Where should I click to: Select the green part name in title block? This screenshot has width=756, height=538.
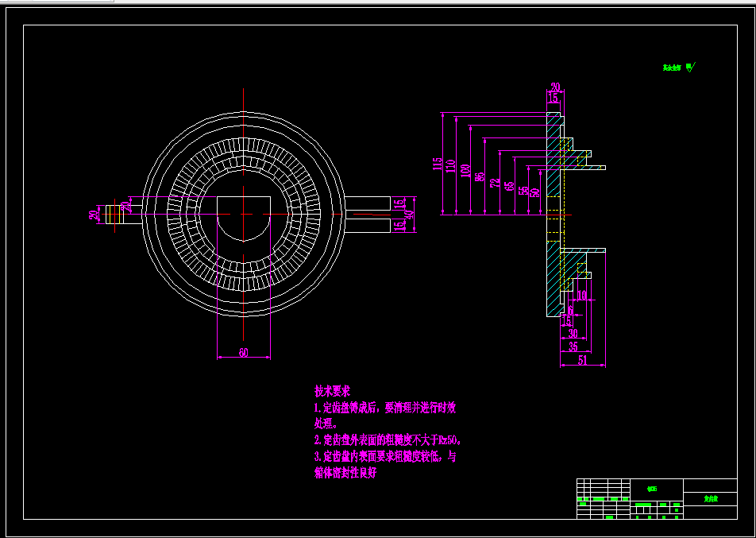[x=712, y=499]
